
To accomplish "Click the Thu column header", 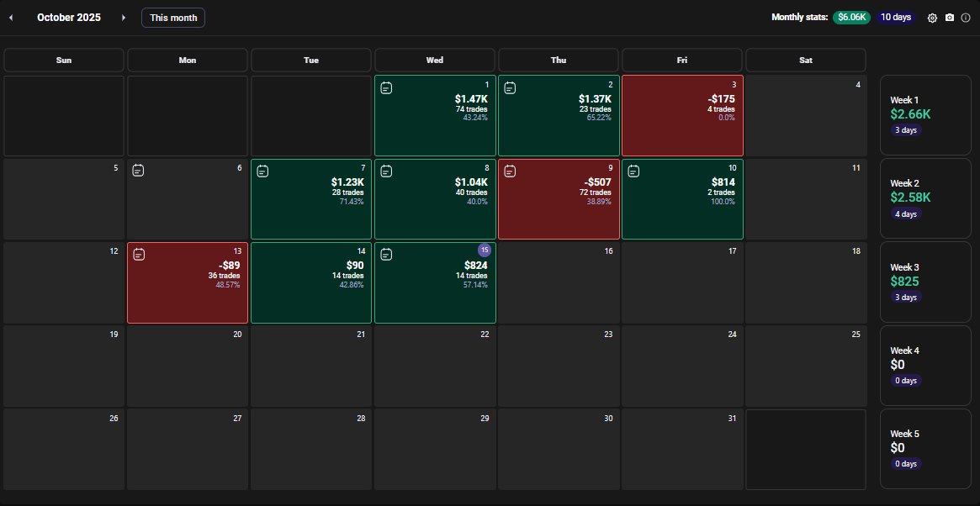I will point(559,60).
